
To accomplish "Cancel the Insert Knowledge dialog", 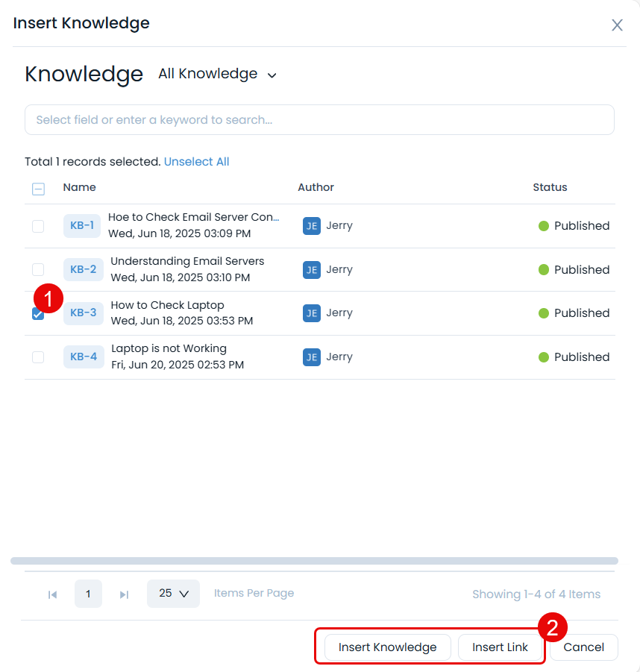I will pyautogui.click(x=583, y=647).
